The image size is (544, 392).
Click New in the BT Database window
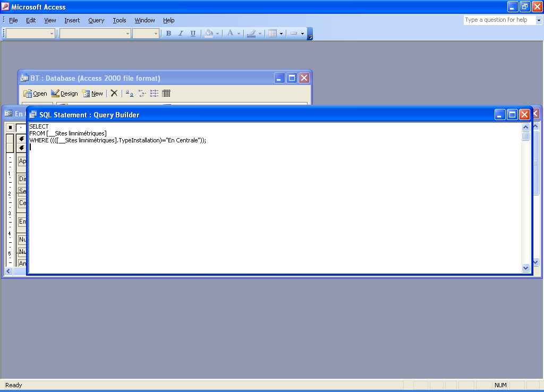click(92, 93)
